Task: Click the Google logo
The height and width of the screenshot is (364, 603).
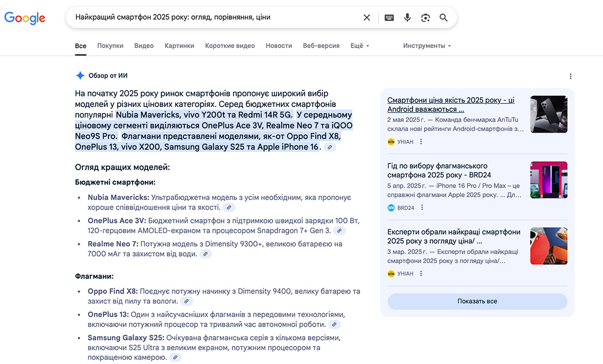Action: click(x=25, y=18)
